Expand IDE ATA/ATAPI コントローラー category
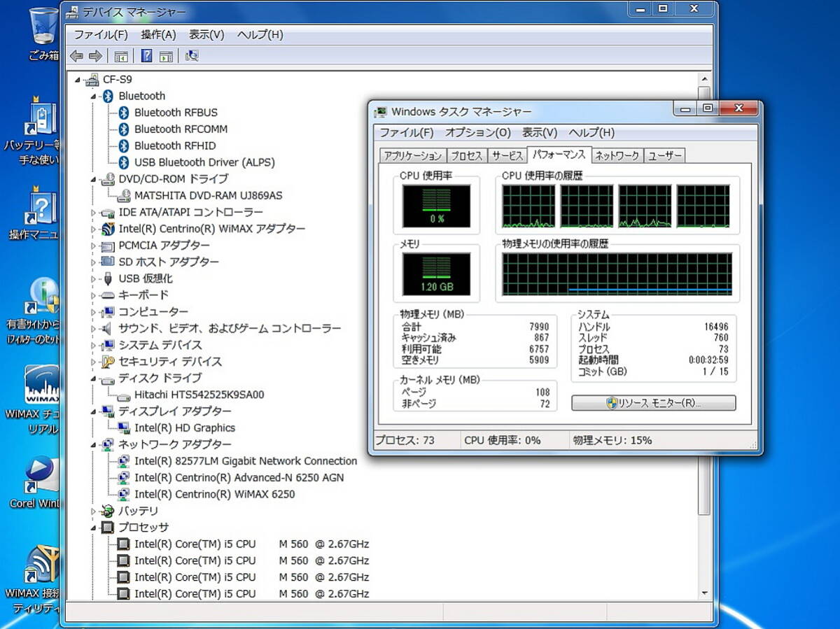This screenshot has height=629, width=840. tap(94, 213)
